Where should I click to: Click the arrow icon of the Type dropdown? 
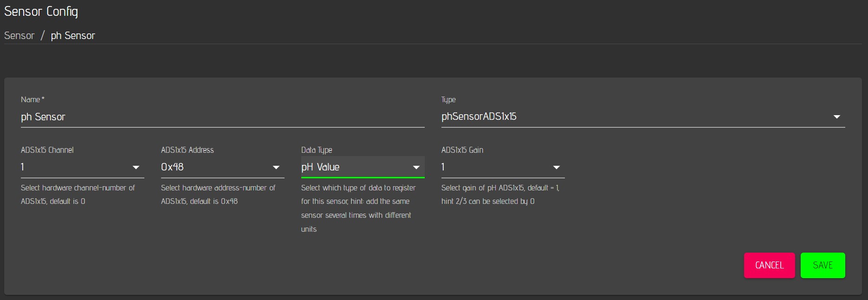836,117
